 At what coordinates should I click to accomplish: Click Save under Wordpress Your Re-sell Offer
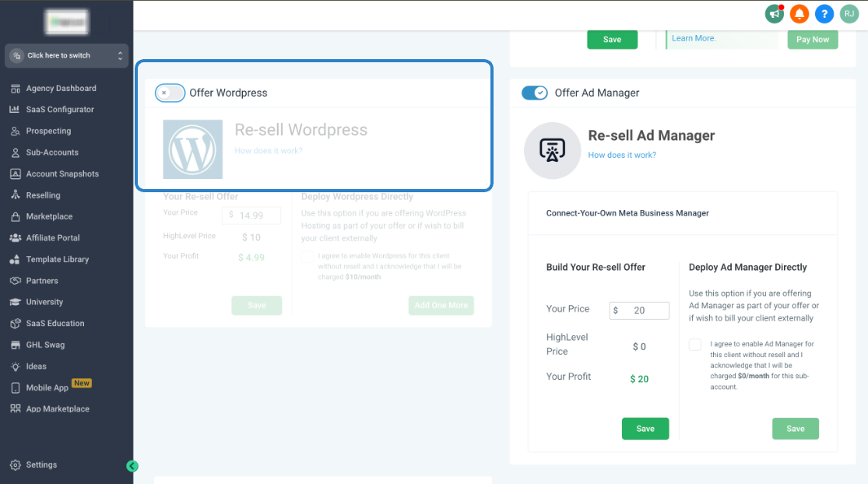(x=257, y=305)
